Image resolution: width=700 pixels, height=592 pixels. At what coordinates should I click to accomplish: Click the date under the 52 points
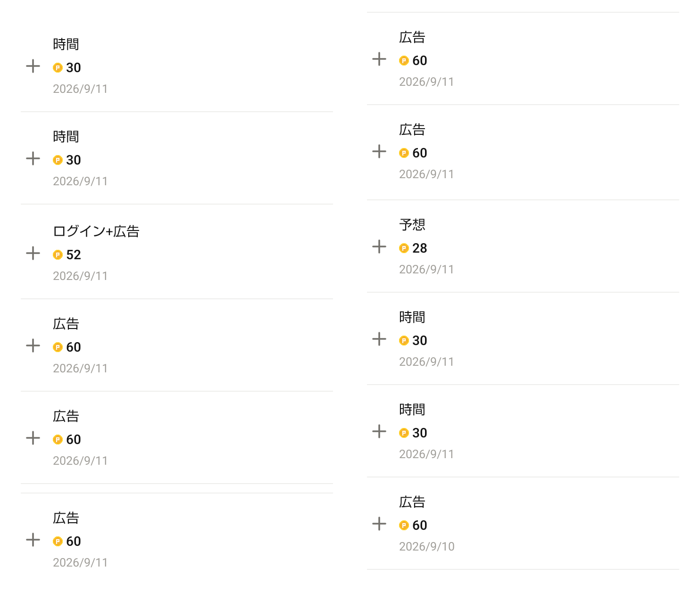(x=80, y=276)
